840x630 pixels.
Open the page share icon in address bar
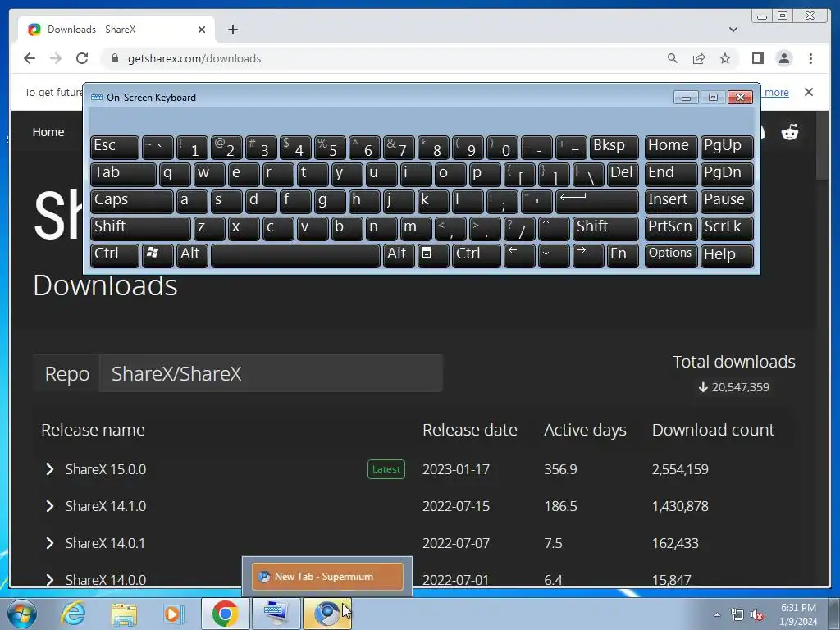tap(699, 58)
